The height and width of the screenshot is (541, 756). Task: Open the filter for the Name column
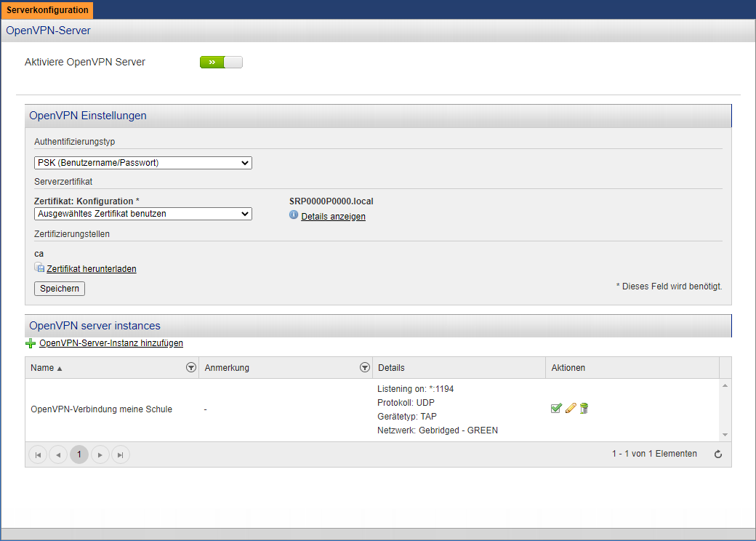(191, 367)
